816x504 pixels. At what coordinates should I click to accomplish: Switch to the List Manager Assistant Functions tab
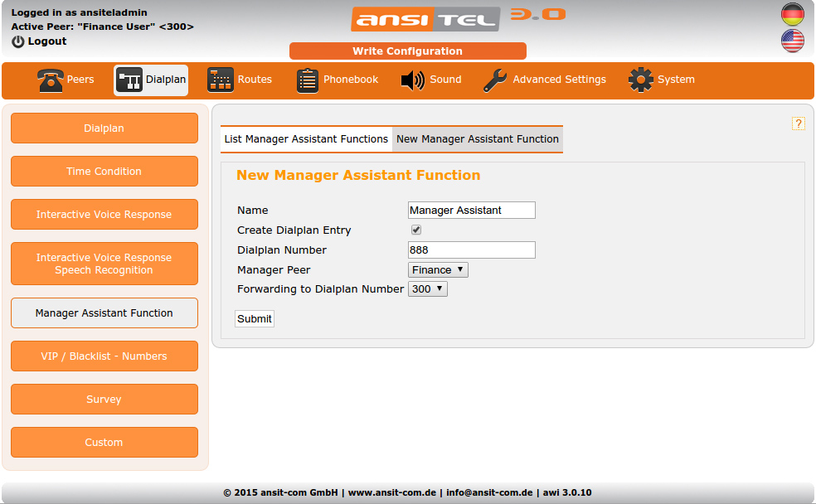pos(306,138)
